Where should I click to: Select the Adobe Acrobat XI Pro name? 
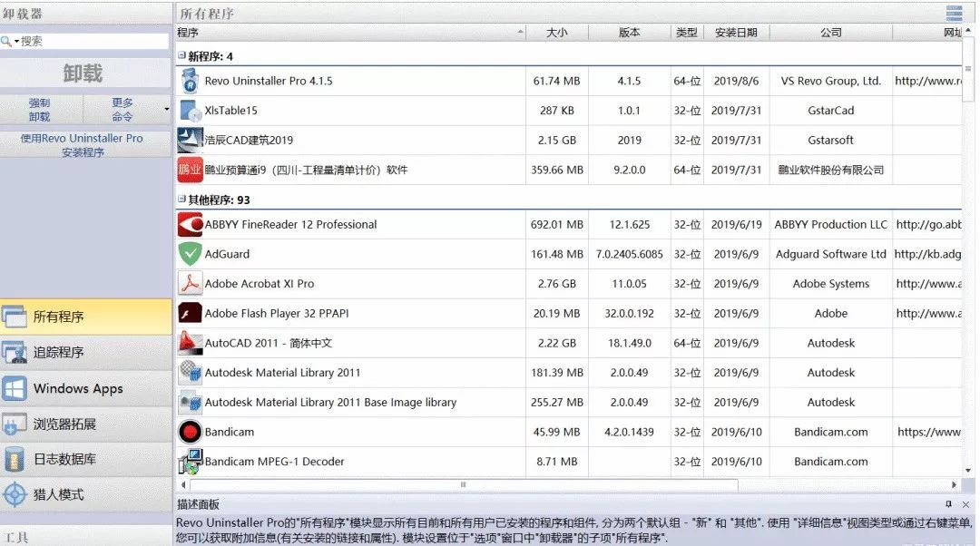260,284
